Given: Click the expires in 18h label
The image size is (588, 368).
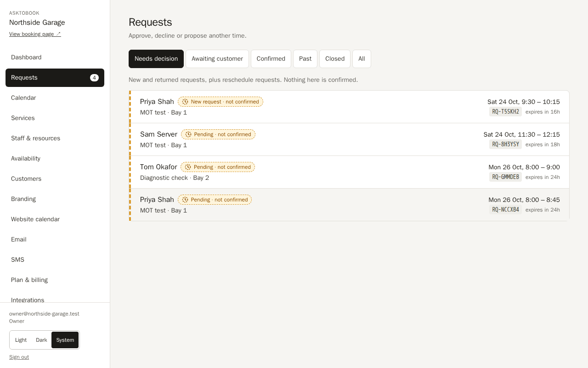Looking at the screenshot, I should pyautogui.click(x=543, y=144).
